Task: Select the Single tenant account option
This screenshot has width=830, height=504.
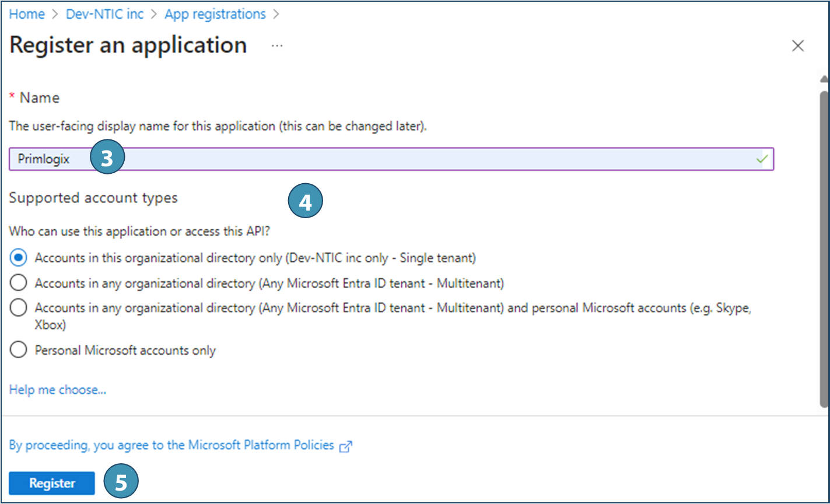Action: pyautogui.click(x=19, y=257)
